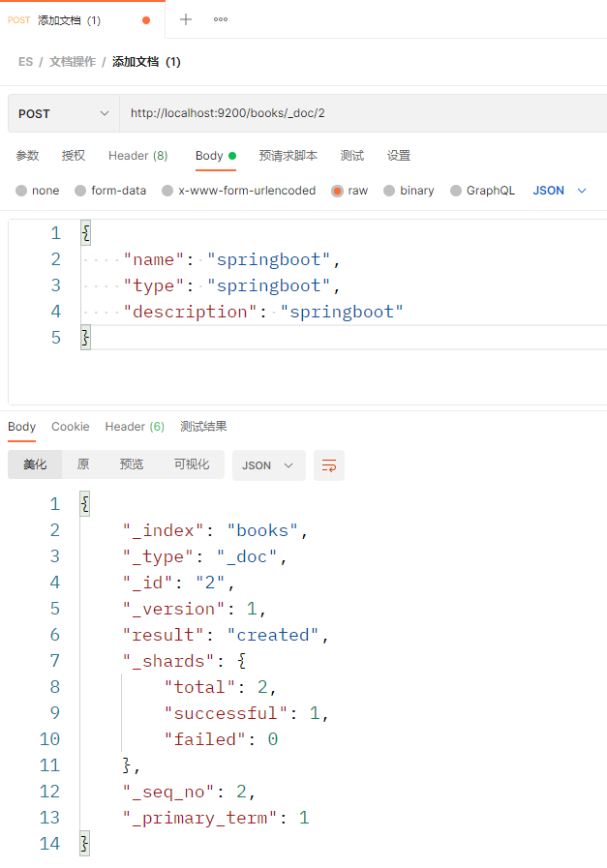Open the response JSON format dropdown
Screen dimensions: 607x868
(x=268, y=465)
